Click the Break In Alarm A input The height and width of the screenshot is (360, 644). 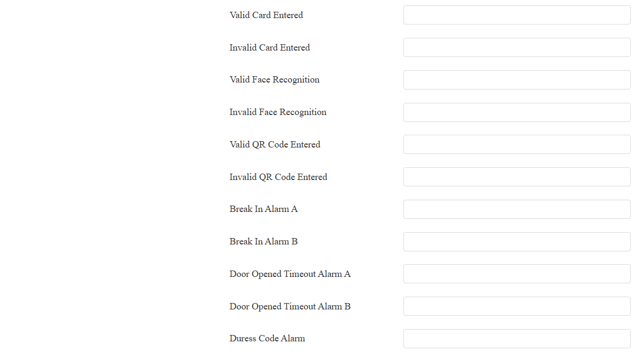(x=517, y=209)
